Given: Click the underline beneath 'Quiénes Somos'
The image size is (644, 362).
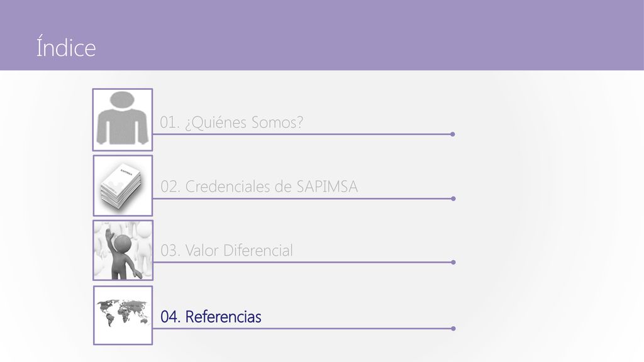Looking at the screenshot, I should tap(302, 134).
